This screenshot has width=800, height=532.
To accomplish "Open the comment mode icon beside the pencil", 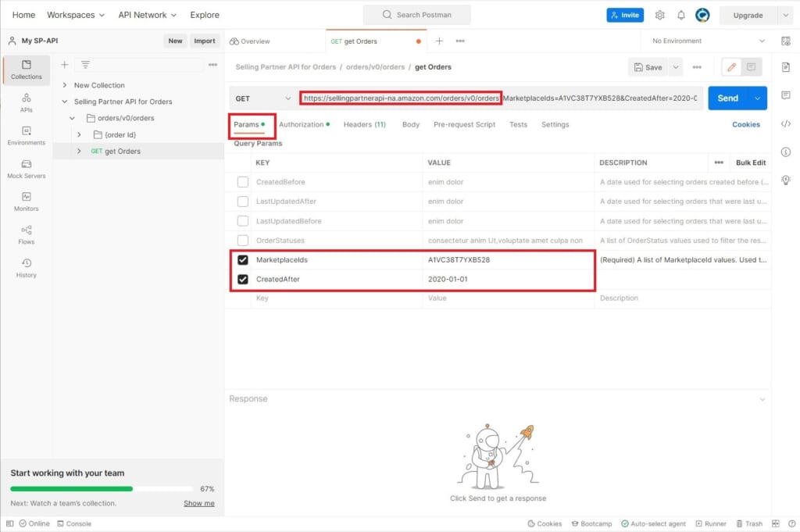I will pyautogui.click(x=751, y=67).
